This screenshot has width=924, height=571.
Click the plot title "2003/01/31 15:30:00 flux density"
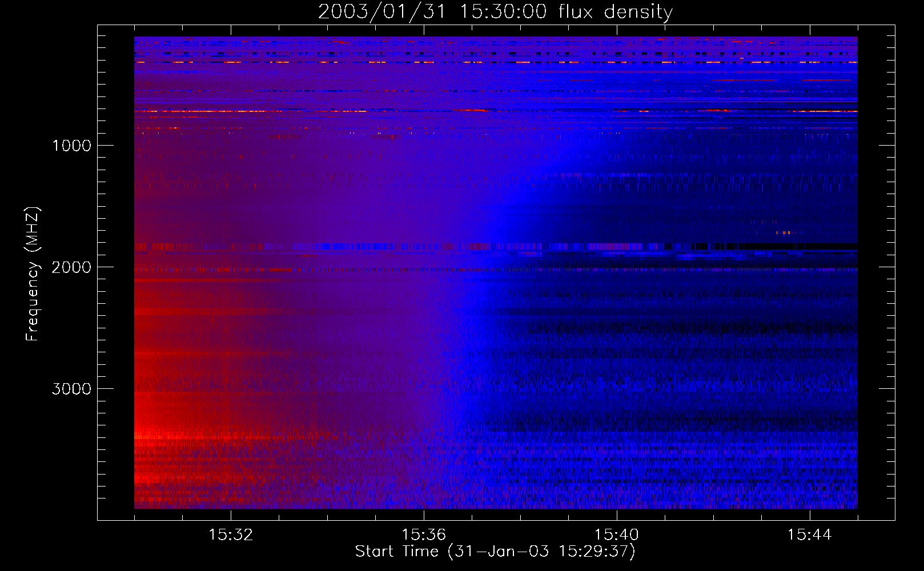point(495,12)
